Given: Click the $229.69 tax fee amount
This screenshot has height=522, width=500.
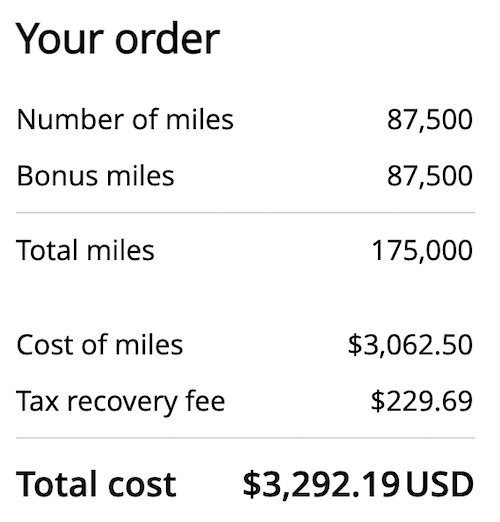Looking at the screenshot, I should (x=422, y=401).
